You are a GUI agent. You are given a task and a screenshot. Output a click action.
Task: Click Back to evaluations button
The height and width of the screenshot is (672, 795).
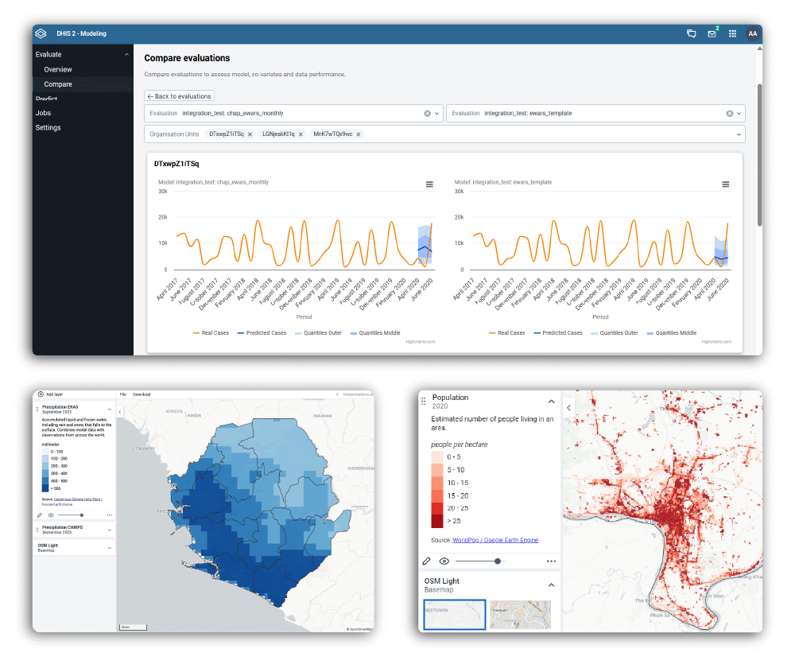pos(179,96)
